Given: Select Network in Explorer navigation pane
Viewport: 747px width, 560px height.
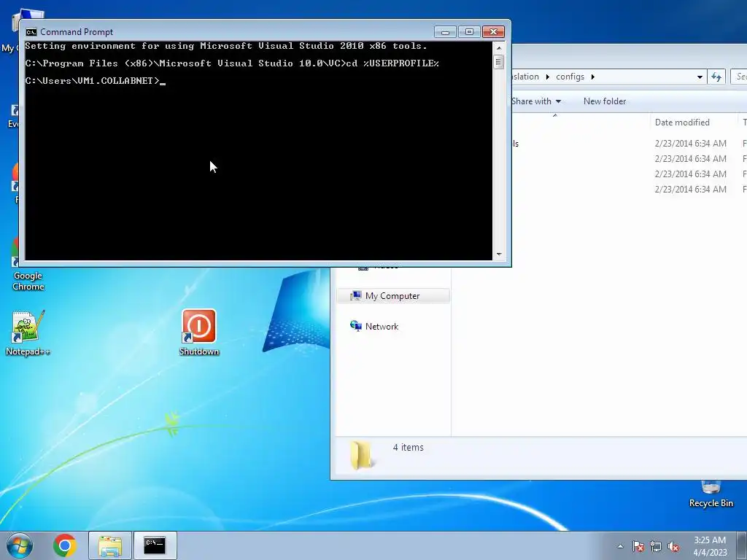Looking at the screenshot, I should [x=382, y=326].
